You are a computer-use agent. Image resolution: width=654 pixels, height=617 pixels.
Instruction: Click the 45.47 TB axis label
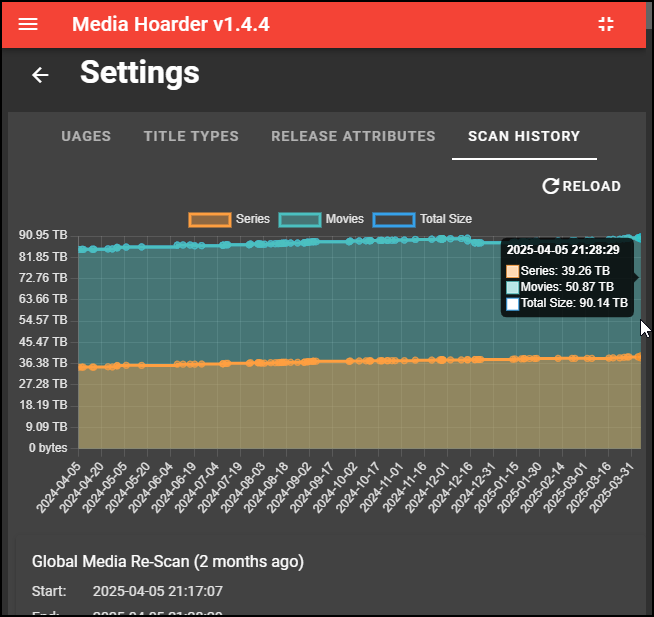point(43,342)
